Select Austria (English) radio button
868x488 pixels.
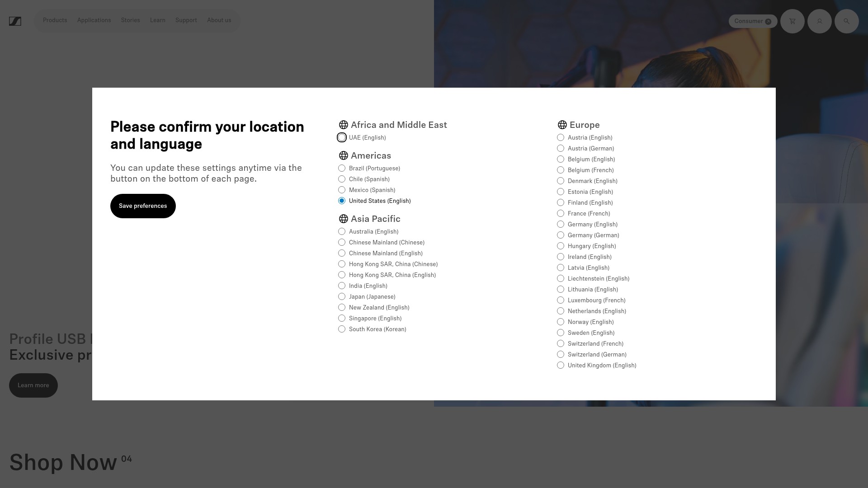(x=561, y=137)
